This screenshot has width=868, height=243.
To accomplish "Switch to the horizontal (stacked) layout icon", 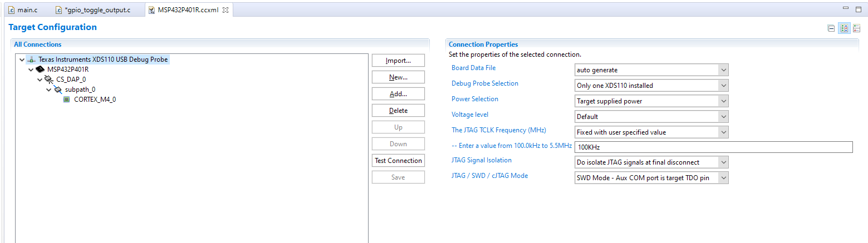I will pos(857,28).
